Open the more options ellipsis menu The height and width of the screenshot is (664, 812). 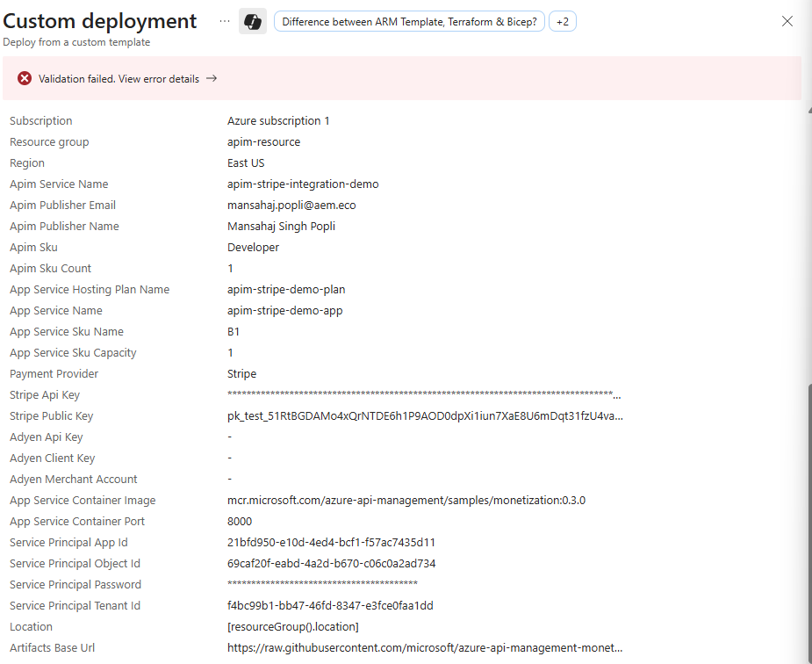[x=224, y=21]
